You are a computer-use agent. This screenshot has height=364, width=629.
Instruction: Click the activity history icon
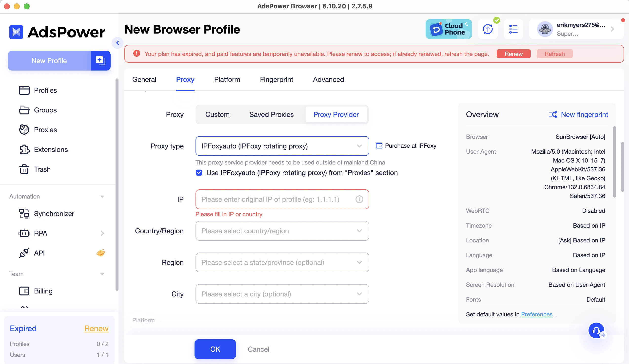513,29
